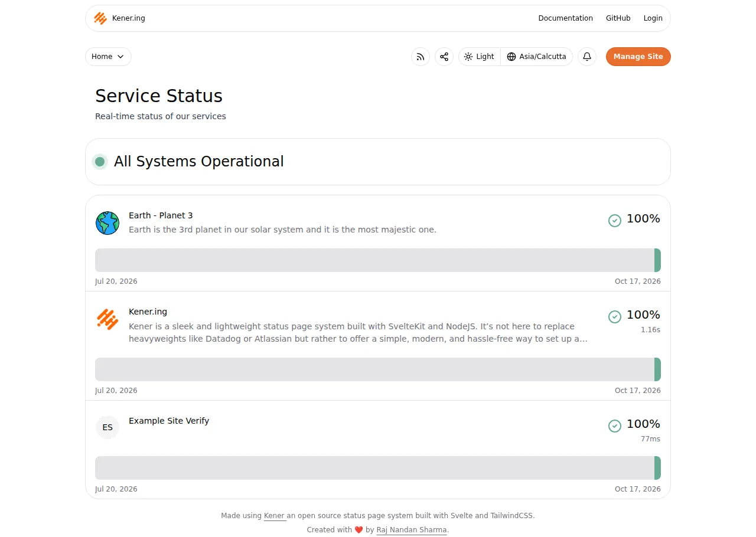This screenshot has height=537, width=756.
Task: Click the check icon beside Kener.ing's 100%
Action: [x=615, y=316]
